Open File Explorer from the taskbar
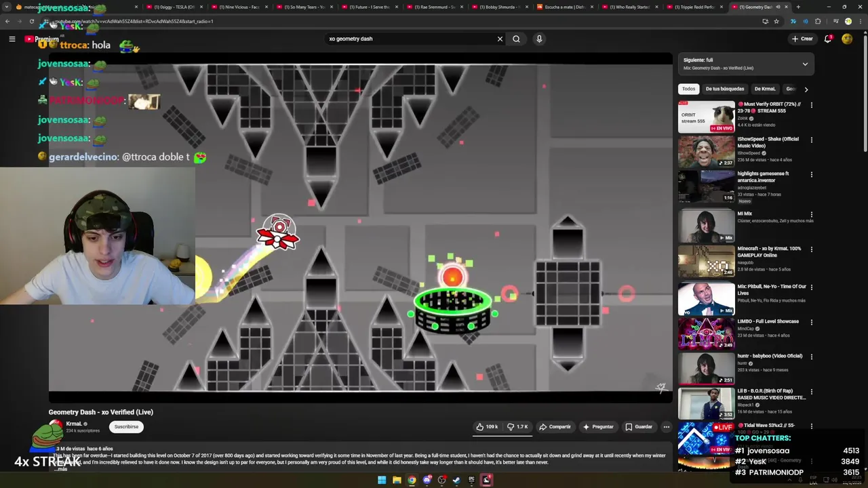The image size is (868, 488). point(397,480)
